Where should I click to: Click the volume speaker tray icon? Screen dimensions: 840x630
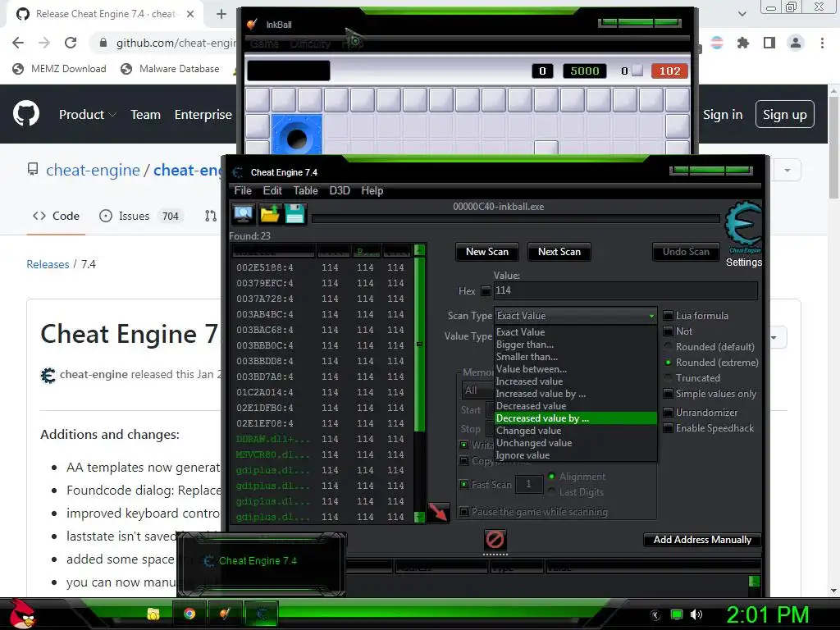point(696,614)
